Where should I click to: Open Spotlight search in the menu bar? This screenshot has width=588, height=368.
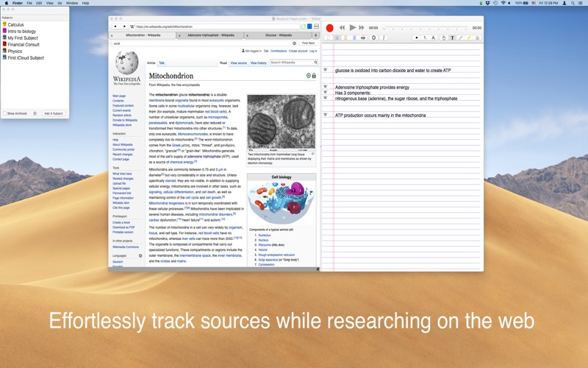pos(573,3)
